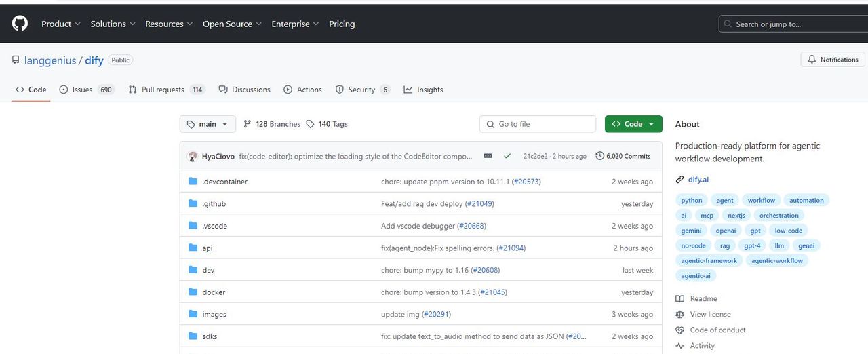Click the Notifications bell icon

(811, 60)
